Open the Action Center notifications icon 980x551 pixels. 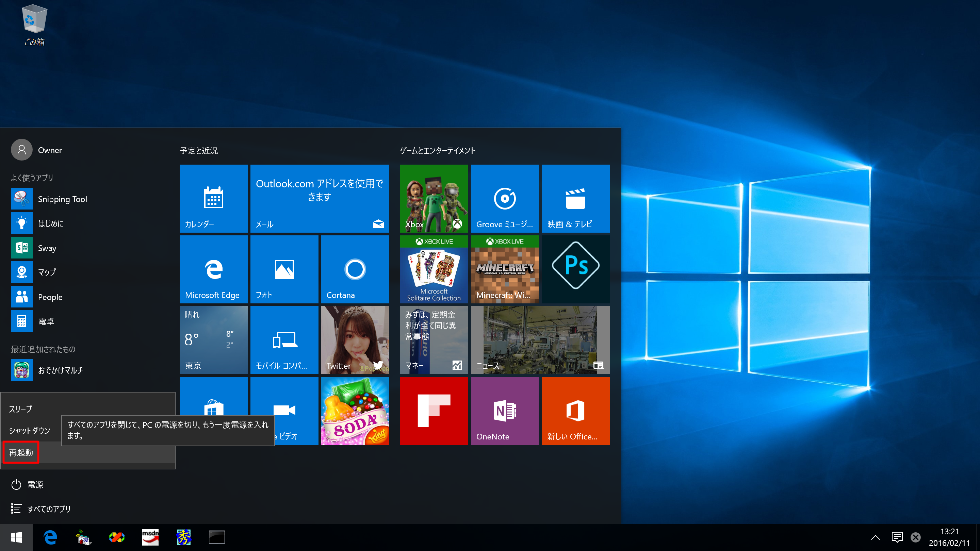tap(897, 537)
